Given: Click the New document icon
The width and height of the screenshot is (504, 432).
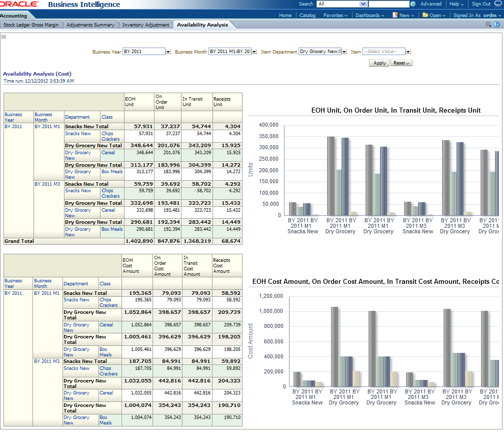Looking at the screenshot, I should click(x=395, y=15).
